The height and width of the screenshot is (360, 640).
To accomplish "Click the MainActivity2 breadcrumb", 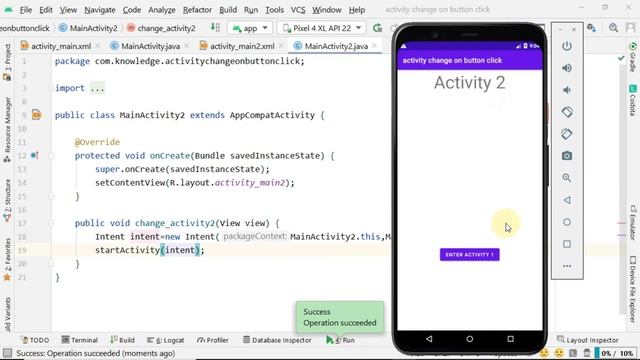I will (x=88, y=28).
